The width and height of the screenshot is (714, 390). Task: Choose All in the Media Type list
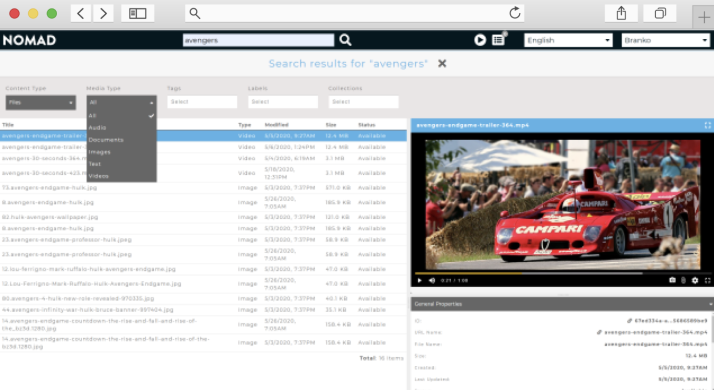click(x=122, y=116)
